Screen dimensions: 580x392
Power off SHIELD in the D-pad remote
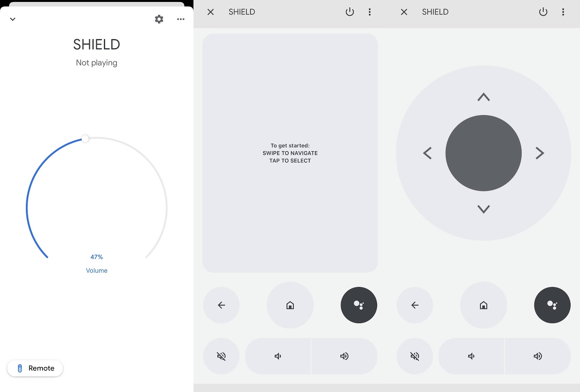[543, 12]
